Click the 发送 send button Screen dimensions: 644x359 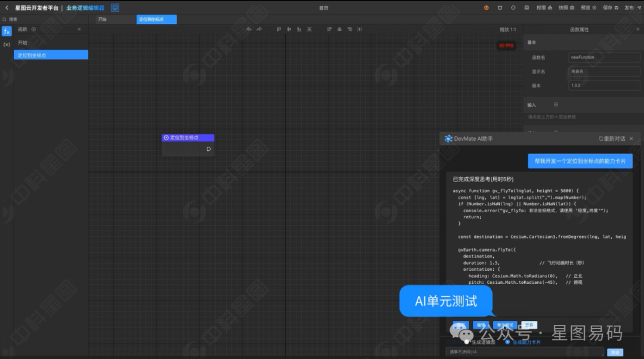tap(615, 352)
